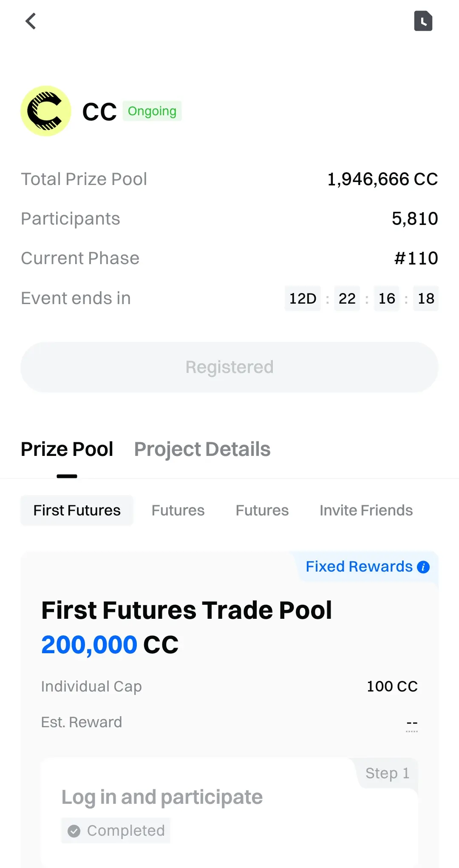Tap the Current Phase #110 value
The height and width of the screenshot is (868, 459).
416,259
